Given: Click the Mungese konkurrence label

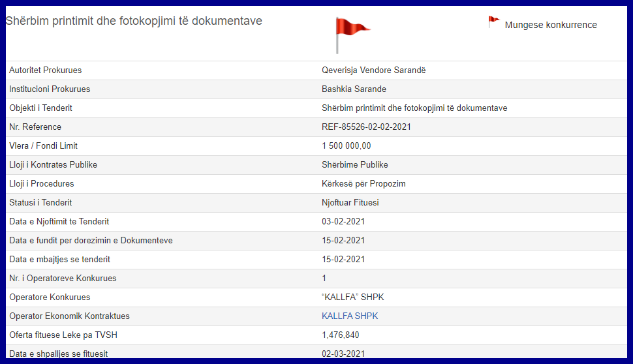Looking at the screenshot, I should coord(551,25).
